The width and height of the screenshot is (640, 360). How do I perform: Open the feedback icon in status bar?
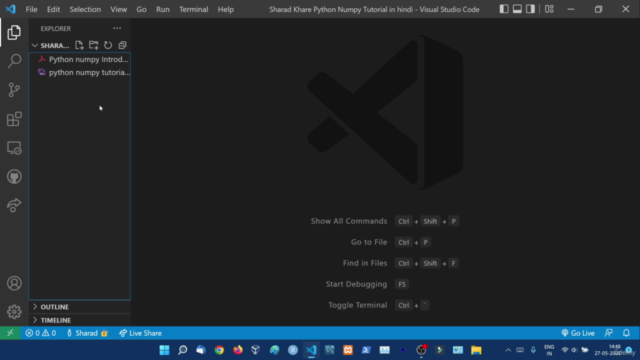pos(609,333)
